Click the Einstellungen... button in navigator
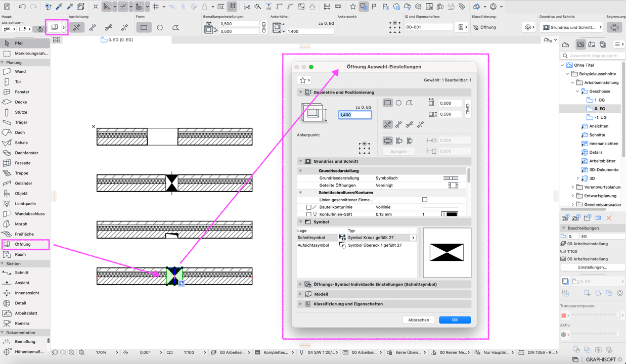 (x=592, y=267)
